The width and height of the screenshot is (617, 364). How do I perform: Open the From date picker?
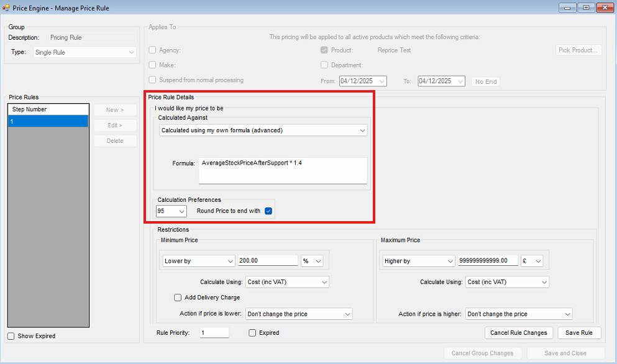[x=382, y=81]
